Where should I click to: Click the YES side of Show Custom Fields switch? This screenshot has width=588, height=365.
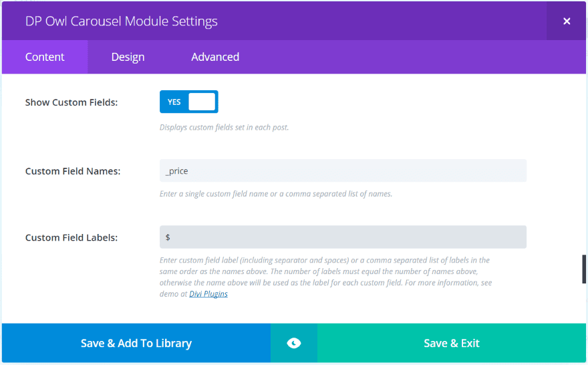[174, 102]
